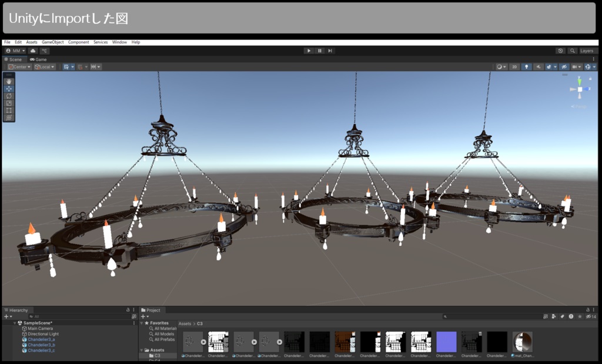Open scene effects dropdown arrow
602x364 pixels.
click(555, 67)
